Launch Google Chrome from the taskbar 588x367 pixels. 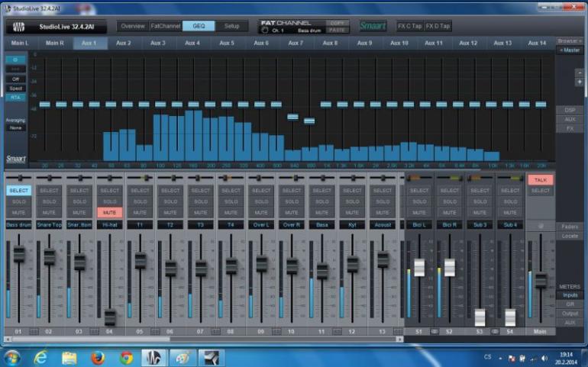(126, 358)
